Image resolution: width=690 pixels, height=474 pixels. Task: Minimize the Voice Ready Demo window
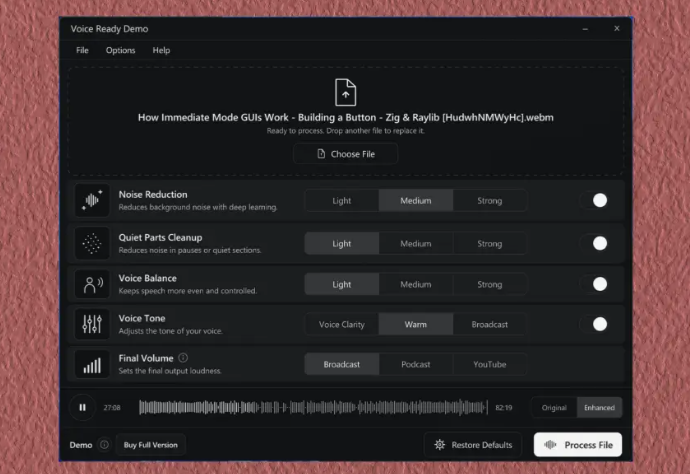coord(585,29)
